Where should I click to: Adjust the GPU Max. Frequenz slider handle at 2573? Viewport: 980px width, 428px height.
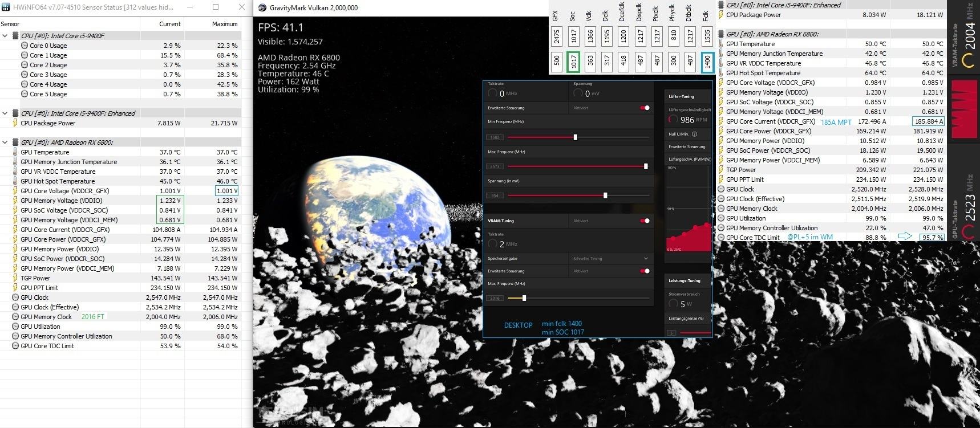(x=646, y=166)
